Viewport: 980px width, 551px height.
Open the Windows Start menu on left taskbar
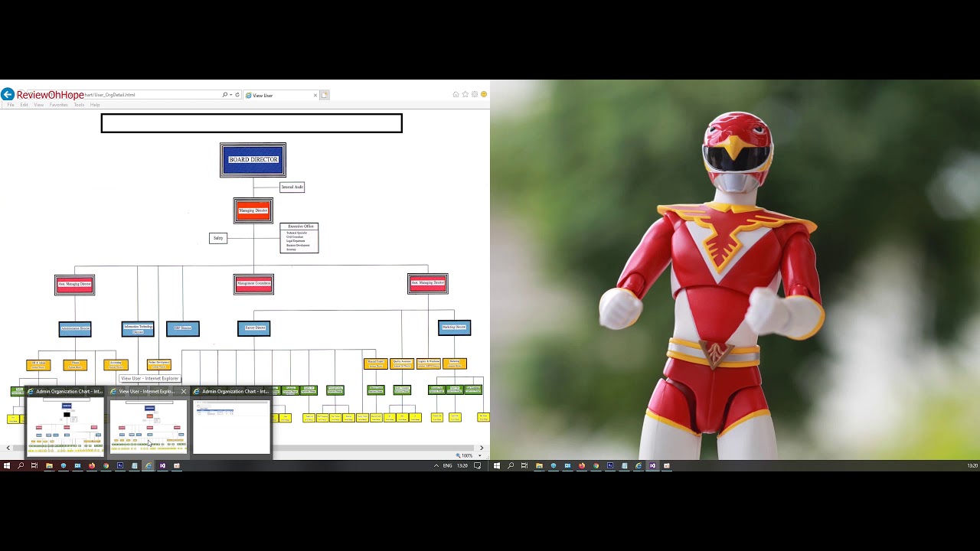(7, 465)
